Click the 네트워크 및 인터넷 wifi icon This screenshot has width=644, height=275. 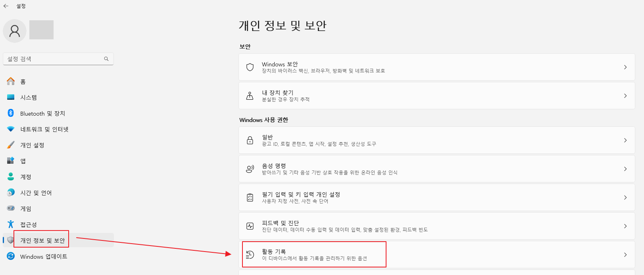pos(11,129)
